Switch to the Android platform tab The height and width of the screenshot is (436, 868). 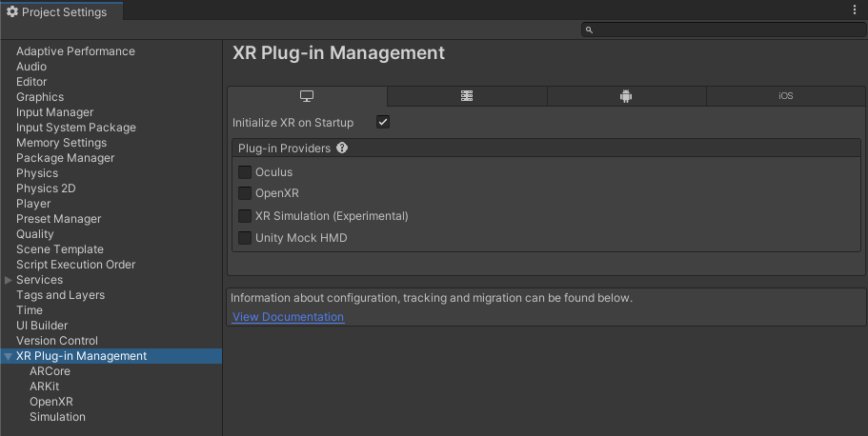pyautogui.click(x=626, y=96)
